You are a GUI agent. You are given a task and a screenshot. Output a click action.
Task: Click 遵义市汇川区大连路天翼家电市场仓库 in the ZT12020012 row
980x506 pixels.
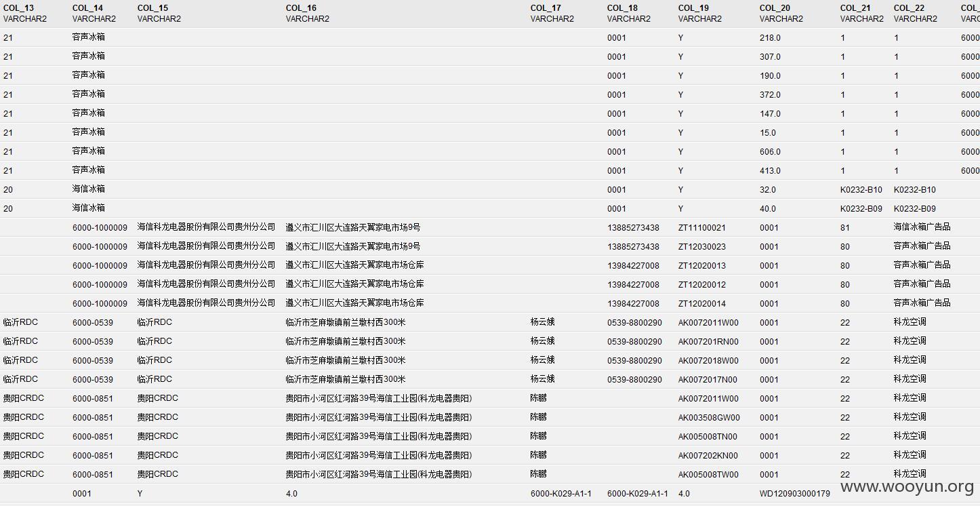point(355,284)
